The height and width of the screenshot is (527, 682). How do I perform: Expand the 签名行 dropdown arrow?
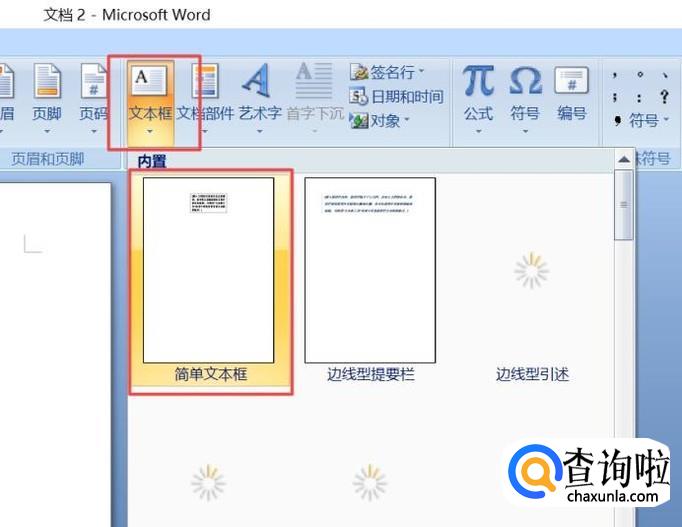421,70
